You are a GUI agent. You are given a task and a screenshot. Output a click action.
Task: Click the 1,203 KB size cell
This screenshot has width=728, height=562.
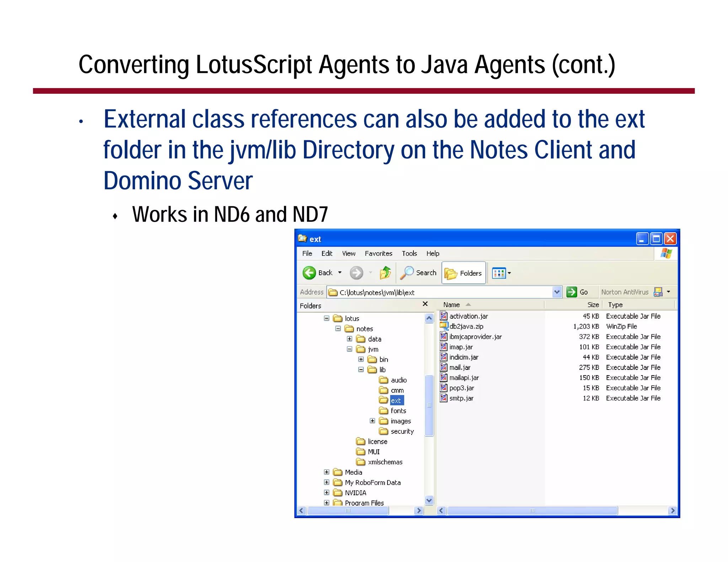click(x=586, y=326)
